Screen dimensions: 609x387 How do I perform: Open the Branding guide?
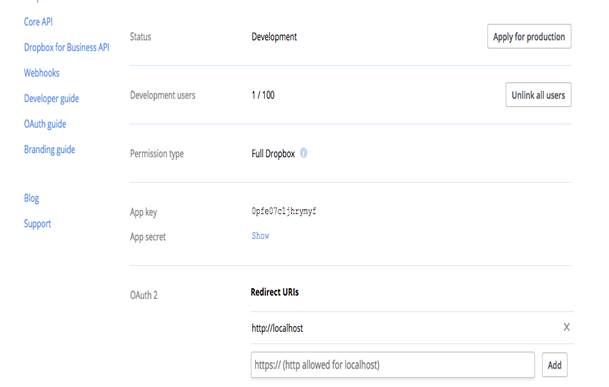tap(49, 150)
